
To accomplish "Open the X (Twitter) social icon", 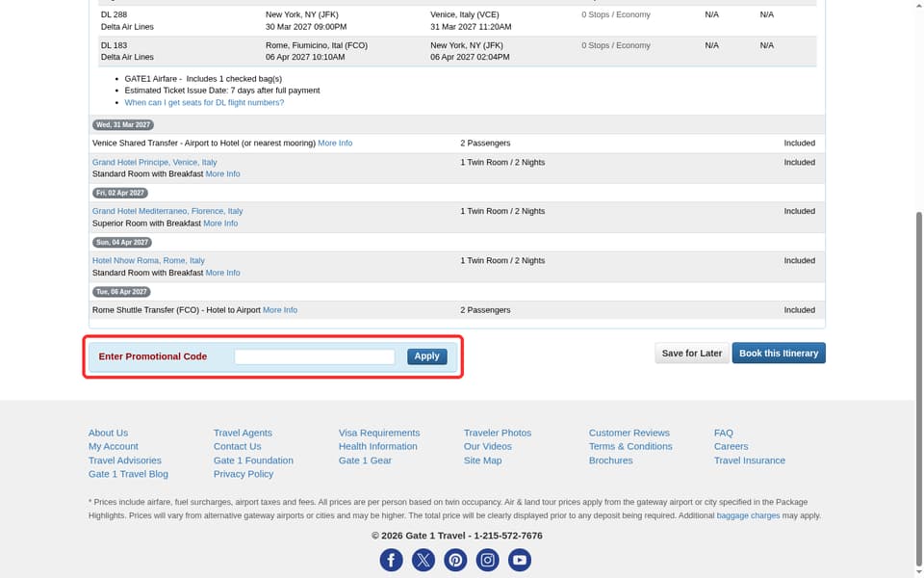I will click(423, 560).
